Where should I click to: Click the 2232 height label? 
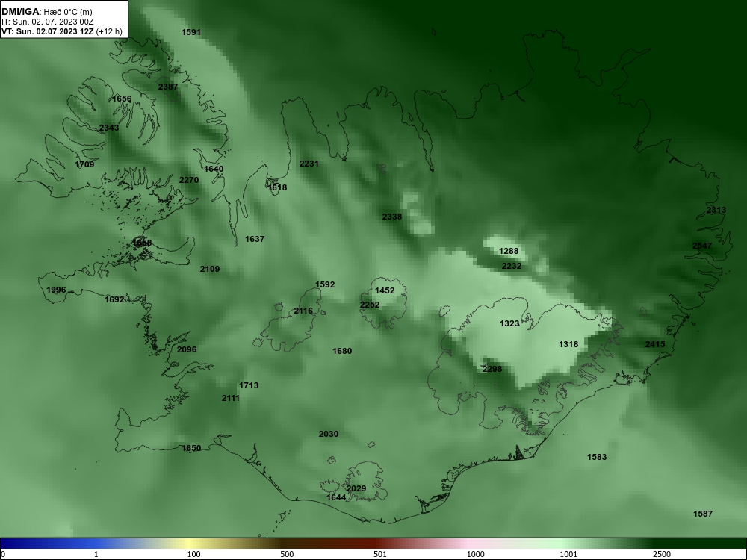[x=512, y=267]
